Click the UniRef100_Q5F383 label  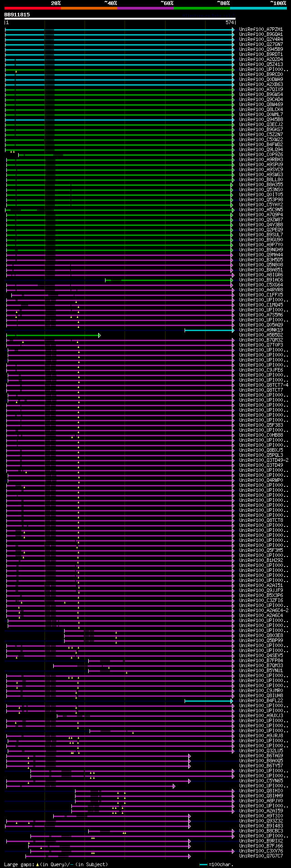pos(261,425)
